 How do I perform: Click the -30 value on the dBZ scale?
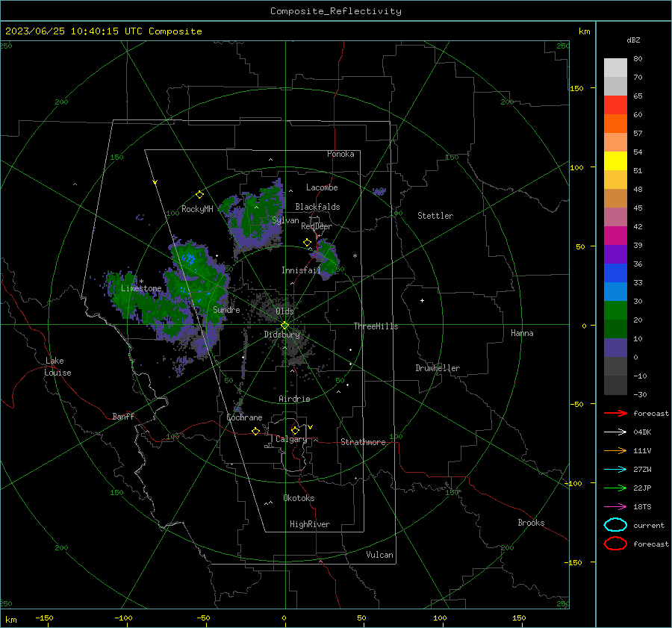click(x=640, y=394)
